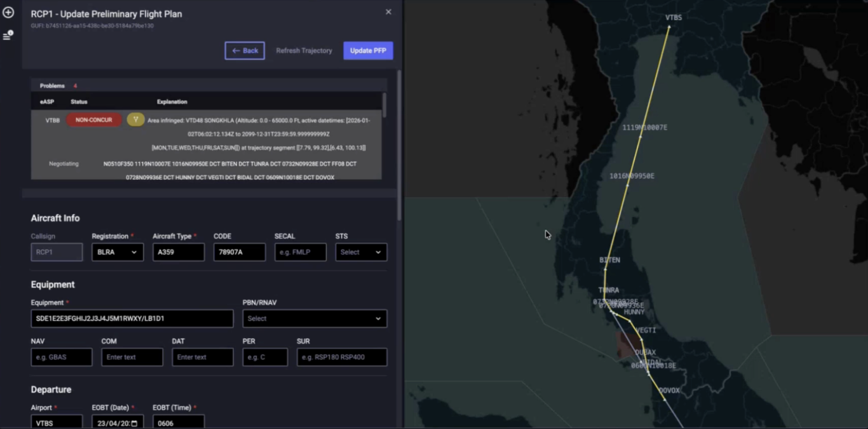The image size is (868, 429).
Task: Close the Update Preliminary Flight Plan panel
Action: coord(388,12)
